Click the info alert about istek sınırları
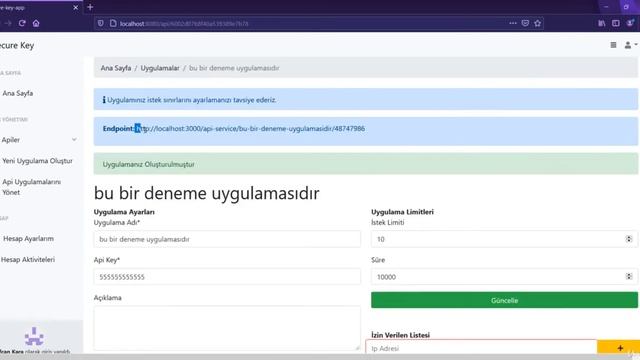Image resolution: width=640 pixels, height=360 pixels. coord(366,99)
